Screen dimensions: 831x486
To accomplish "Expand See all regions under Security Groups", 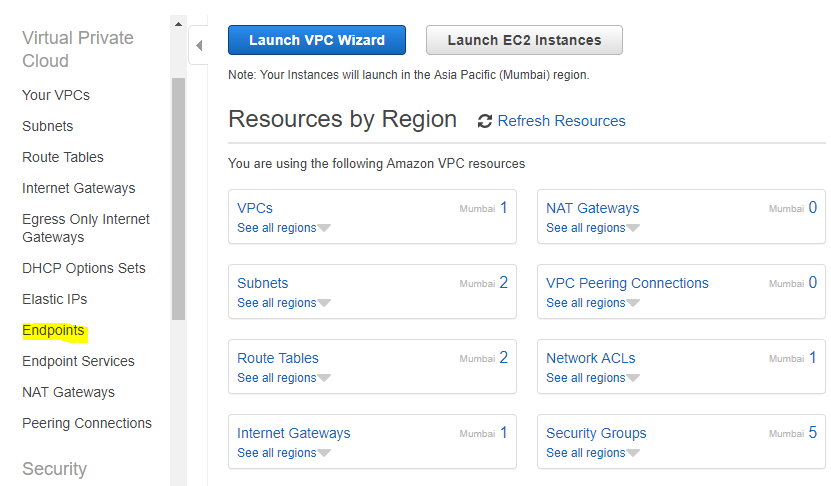I will tap(593, 453).
